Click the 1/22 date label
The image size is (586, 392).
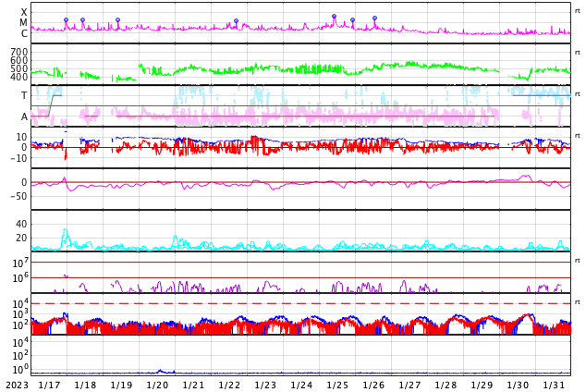click(x=229, y=385)
